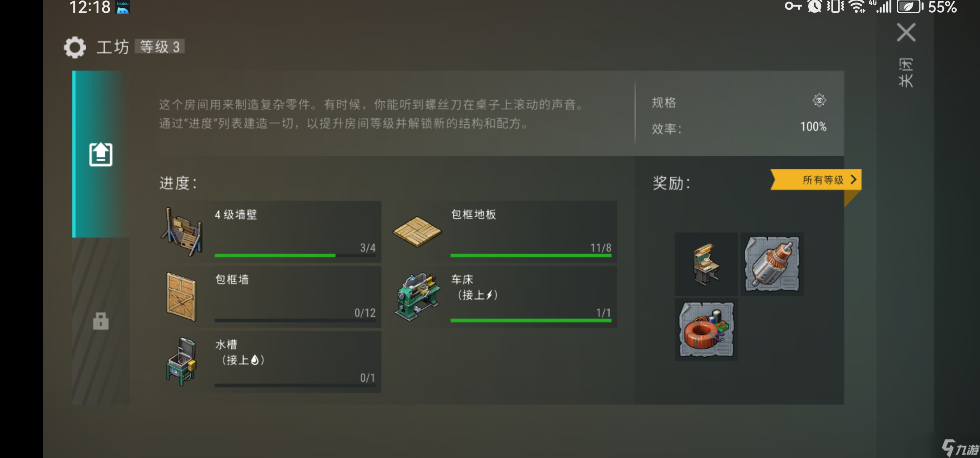Select the 水槽 sink icon
980x458 pixels.
coord(182,362)
